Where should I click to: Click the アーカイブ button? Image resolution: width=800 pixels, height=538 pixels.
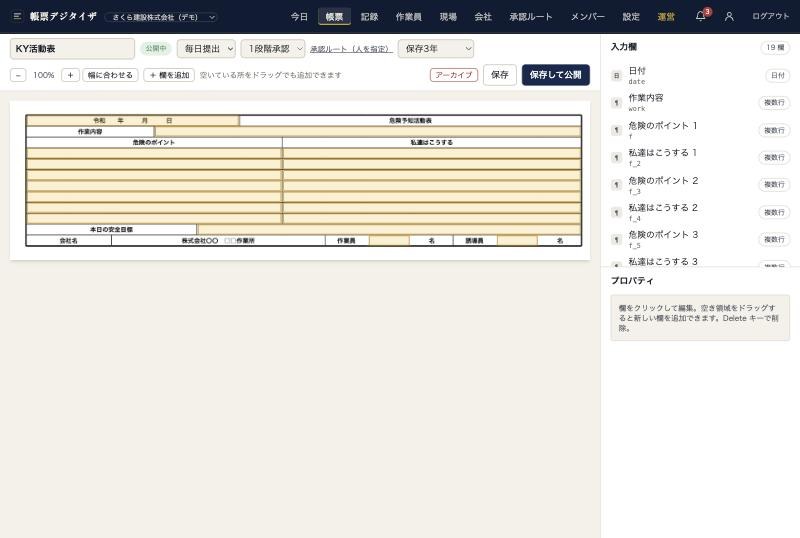pyautogui.click(x=454, y=75)
